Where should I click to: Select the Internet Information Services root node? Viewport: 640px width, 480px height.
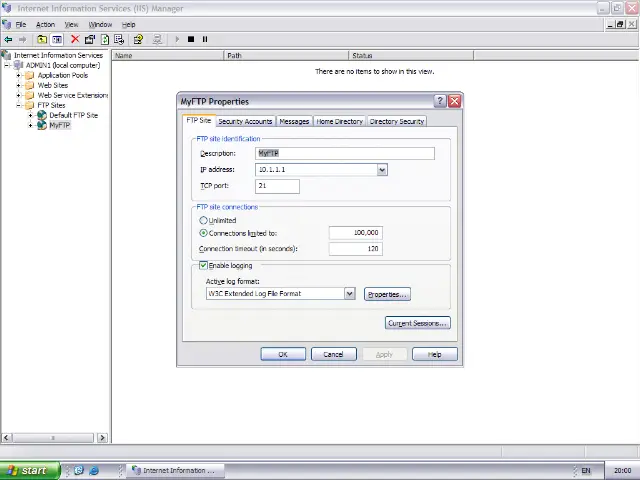coord(58,55)
